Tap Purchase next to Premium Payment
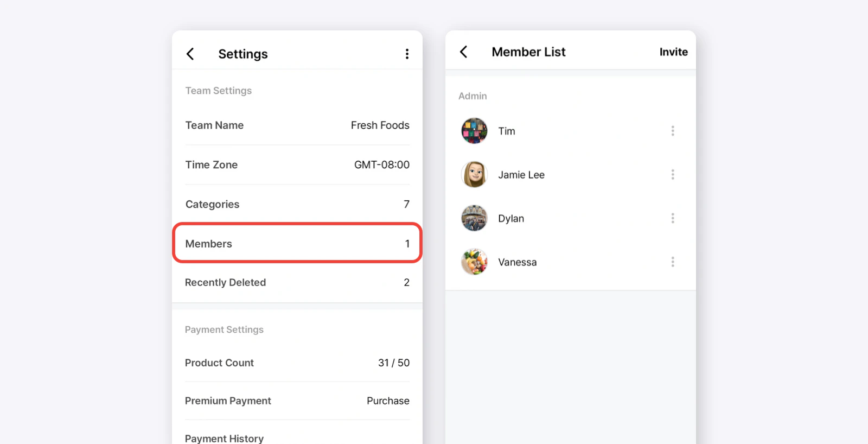 pyautogui.click(x=388, y=401)
